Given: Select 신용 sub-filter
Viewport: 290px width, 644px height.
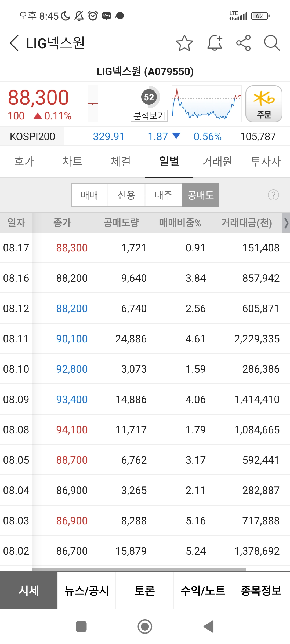Looking at the screenshot, I should 126,195.
